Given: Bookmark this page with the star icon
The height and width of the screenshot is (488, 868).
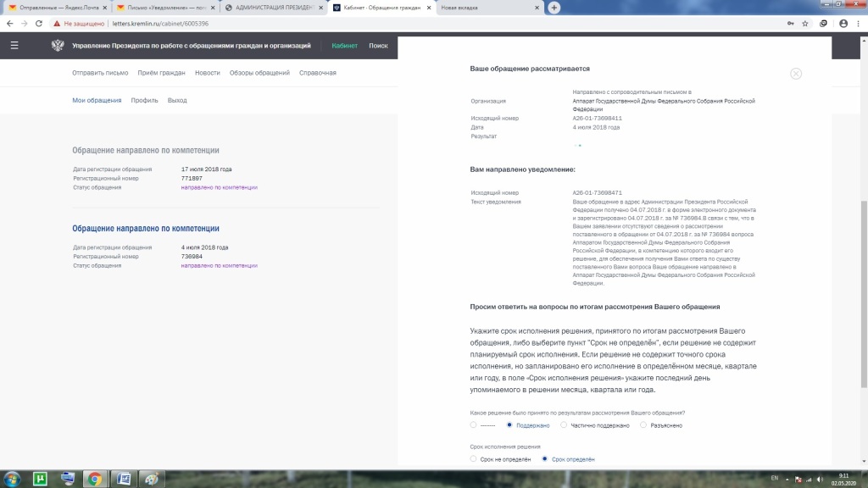Looking at the screenshot, I should pos(804,24).
